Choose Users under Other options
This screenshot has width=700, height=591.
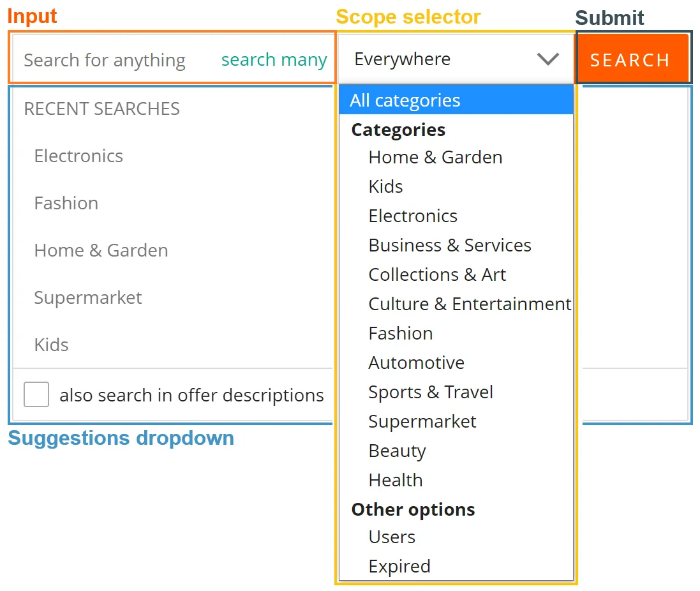[x=391, y=537]
